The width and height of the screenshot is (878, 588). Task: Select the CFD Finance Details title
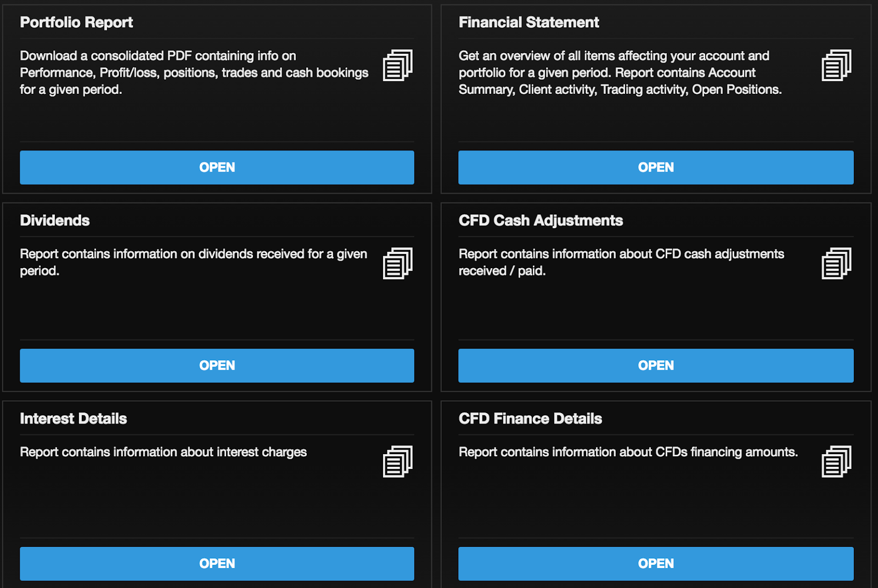tap(530, 419)
